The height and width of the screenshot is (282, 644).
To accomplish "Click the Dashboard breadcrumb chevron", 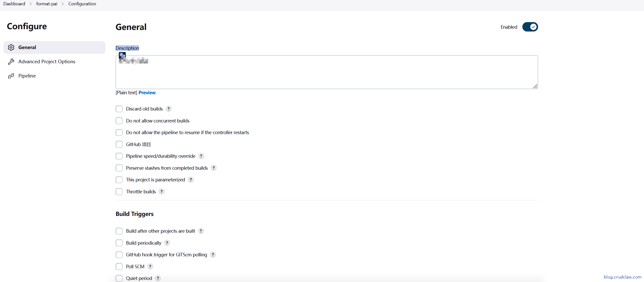I will (x=31, y=4).
